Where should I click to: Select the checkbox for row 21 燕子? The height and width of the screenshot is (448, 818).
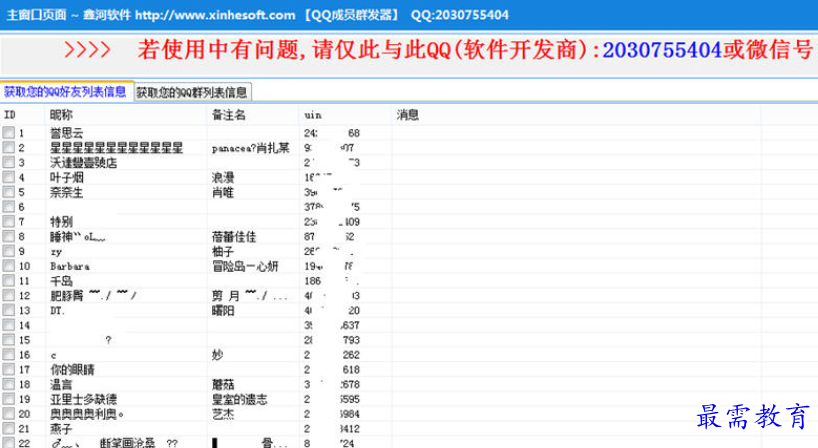[x=8, y=428]
